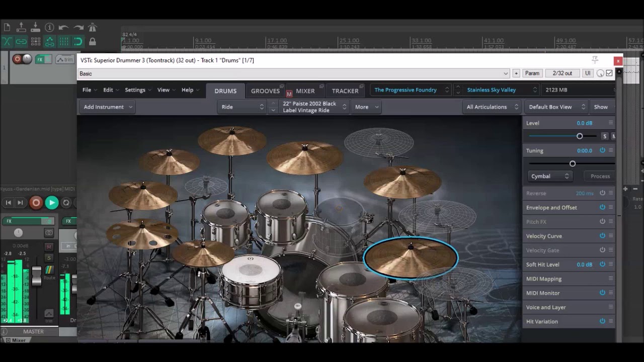This screenshot has height=362, width=644.
Task: Click the new project file icon
Action: (7, 27)
